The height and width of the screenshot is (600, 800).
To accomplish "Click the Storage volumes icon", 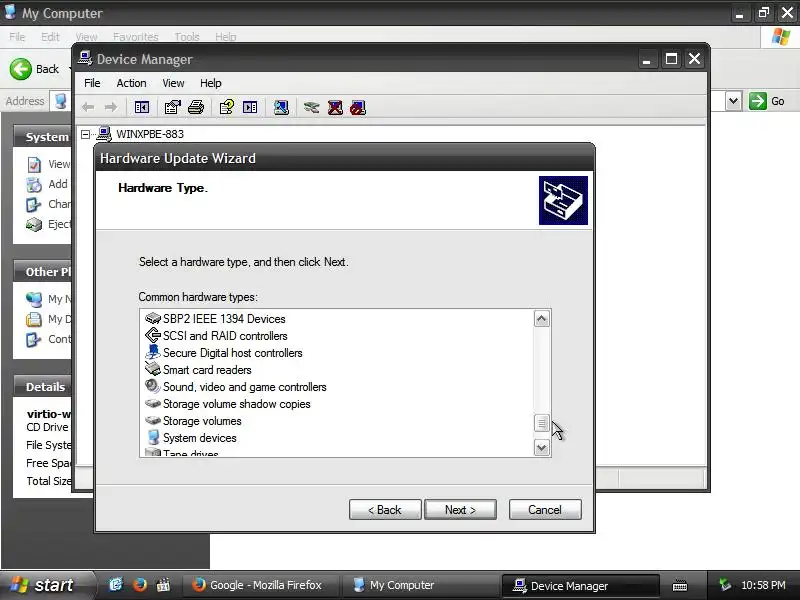I will 153,420.
